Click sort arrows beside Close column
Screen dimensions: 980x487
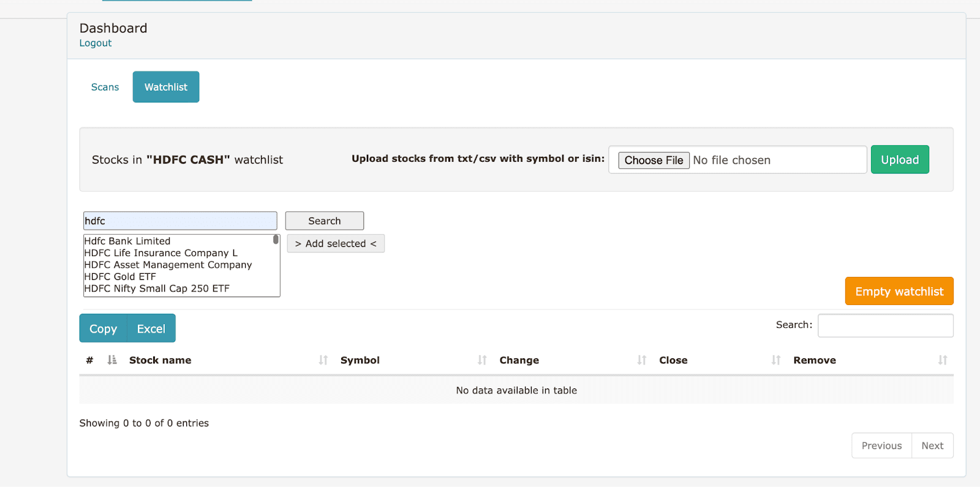pyautogui.click(x=776, y=360)
